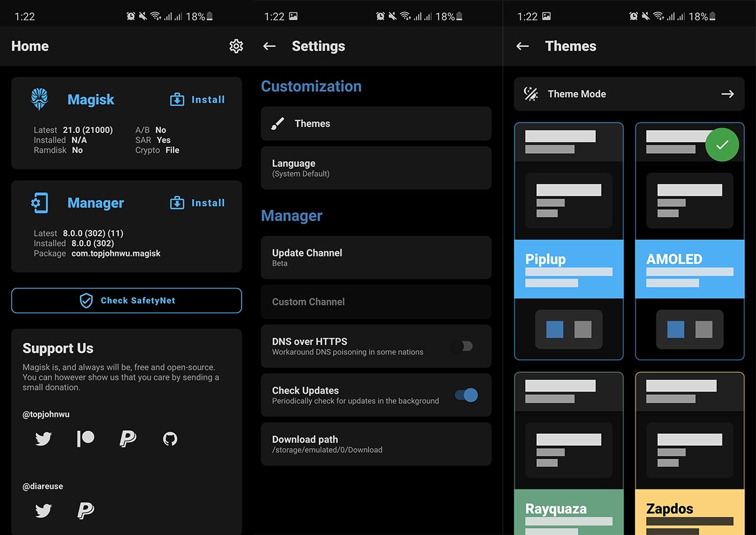Click the gray swatch in AMOLED preview
The image size is (756, 535).
coord(704,329)
